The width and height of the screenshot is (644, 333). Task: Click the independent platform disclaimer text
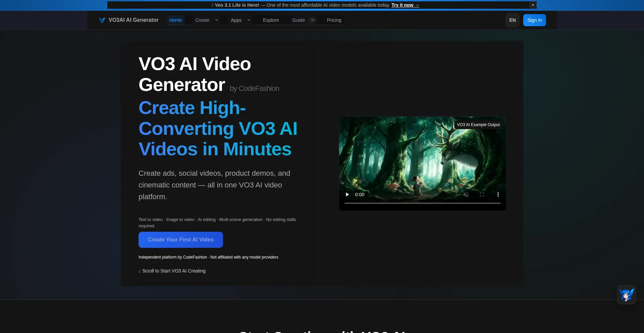[x=208, y=257]
